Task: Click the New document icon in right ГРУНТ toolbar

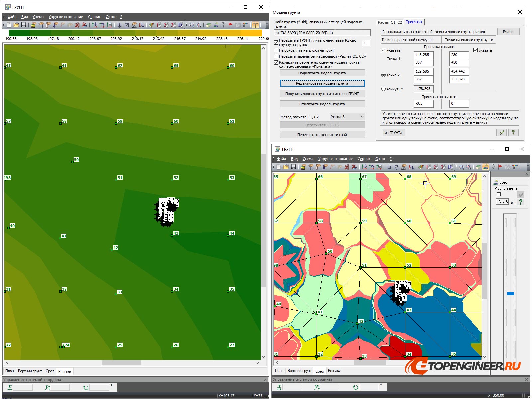Action: [278, 167]
